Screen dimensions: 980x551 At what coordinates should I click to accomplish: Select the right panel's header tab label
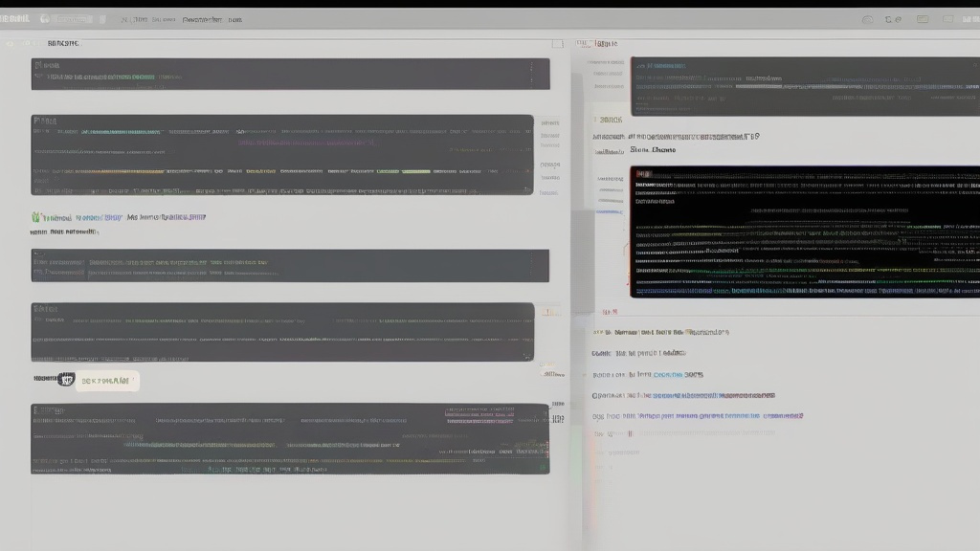pos(606,43)
